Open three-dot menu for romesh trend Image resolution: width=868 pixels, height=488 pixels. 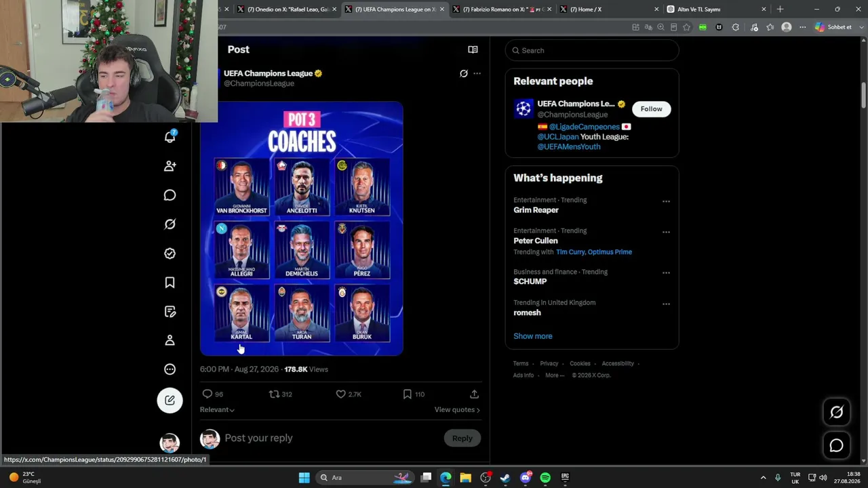point(666,304)
